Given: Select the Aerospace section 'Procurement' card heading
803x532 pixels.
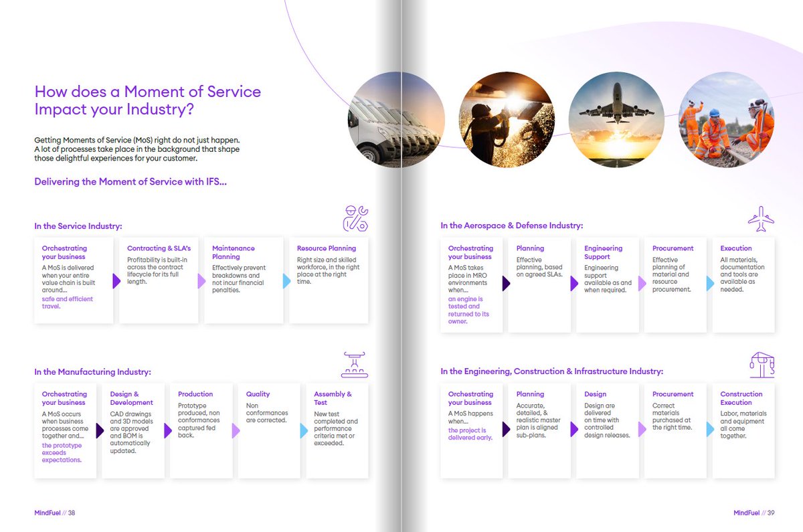Looking at the screenshot, I should tap(673, 248).
